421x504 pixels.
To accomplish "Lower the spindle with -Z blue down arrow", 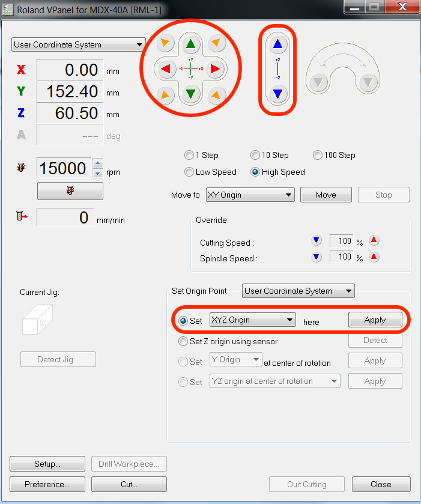I will [x=277, y=94].
